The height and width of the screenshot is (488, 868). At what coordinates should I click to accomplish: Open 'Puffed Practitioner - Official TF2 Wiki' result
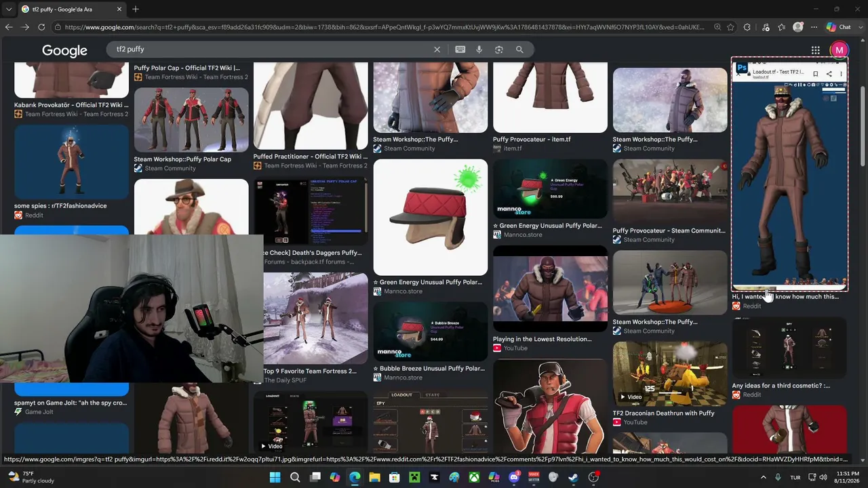pyautogui.click(x=310, y=157)
